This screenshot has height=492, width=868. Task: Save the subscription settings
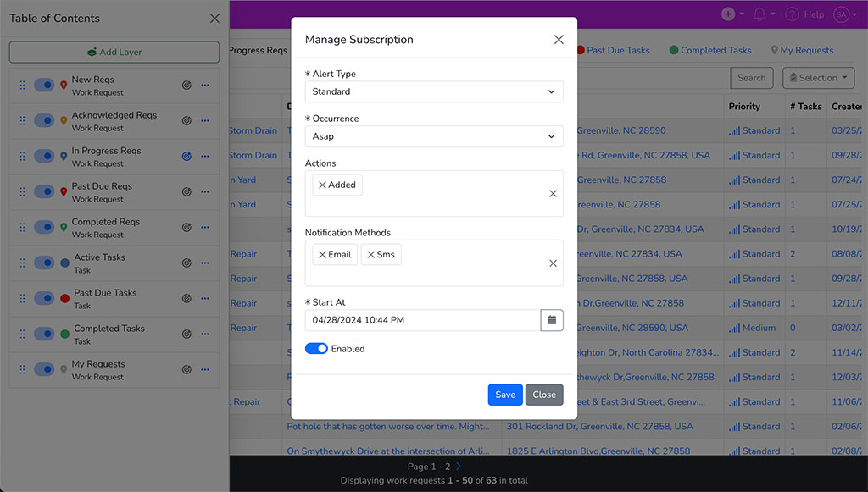[x=505, y=395]
